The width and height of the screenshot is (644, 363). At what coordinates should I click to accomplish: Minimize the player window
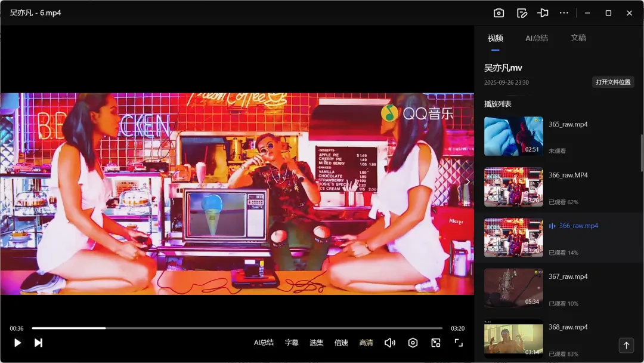(x=587, y=13)
